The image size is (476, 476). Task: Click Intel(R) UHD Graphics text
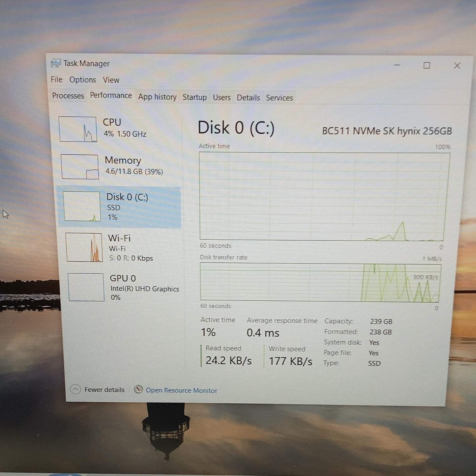(145, 289)
